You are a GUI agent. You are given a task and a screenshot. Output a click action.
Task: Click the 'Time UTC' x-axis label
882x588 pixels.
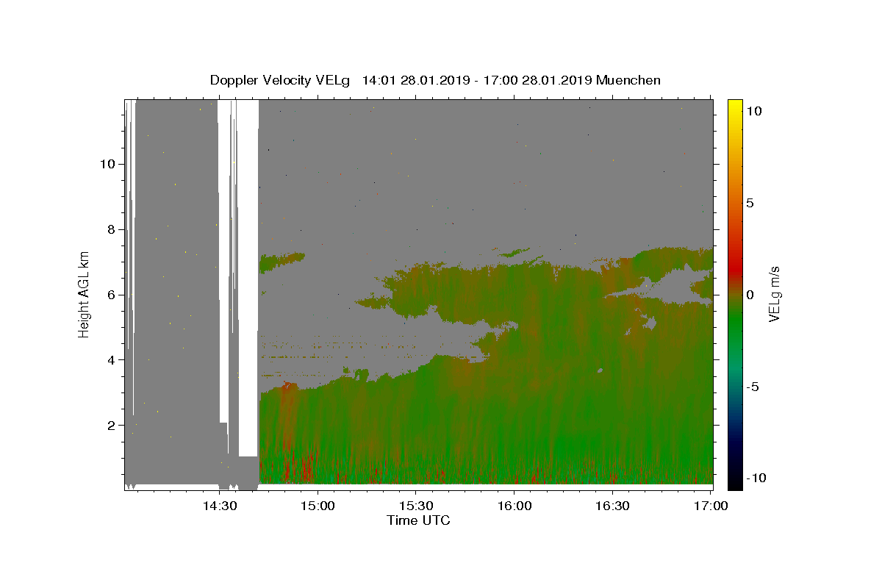(419, 520)
